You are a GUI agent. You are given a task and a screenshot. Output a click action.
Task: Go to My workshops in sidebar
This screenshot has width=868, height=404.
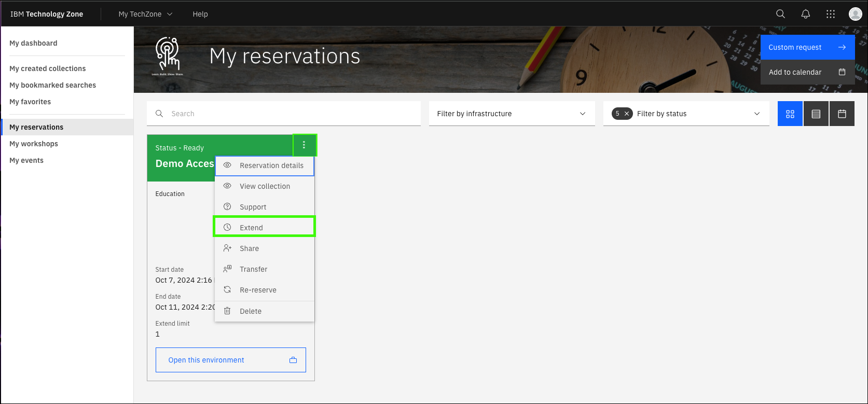(34, 144)
